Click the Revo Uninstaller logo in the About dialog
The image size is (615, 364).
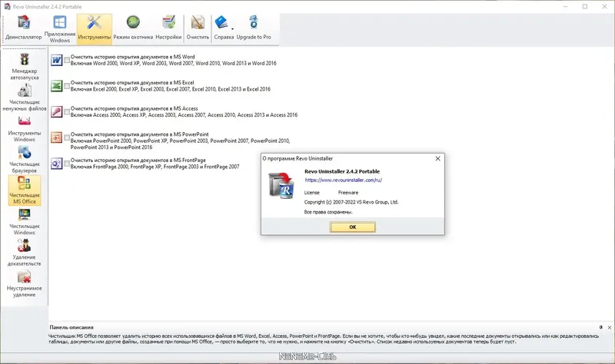point(281,185)
